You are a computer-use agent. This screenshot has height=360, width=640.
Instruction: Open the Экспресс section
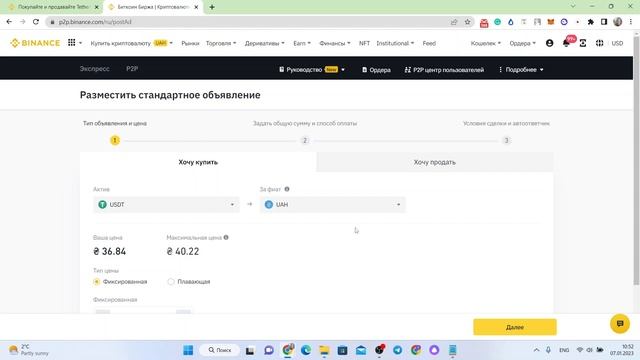[95, 69]
